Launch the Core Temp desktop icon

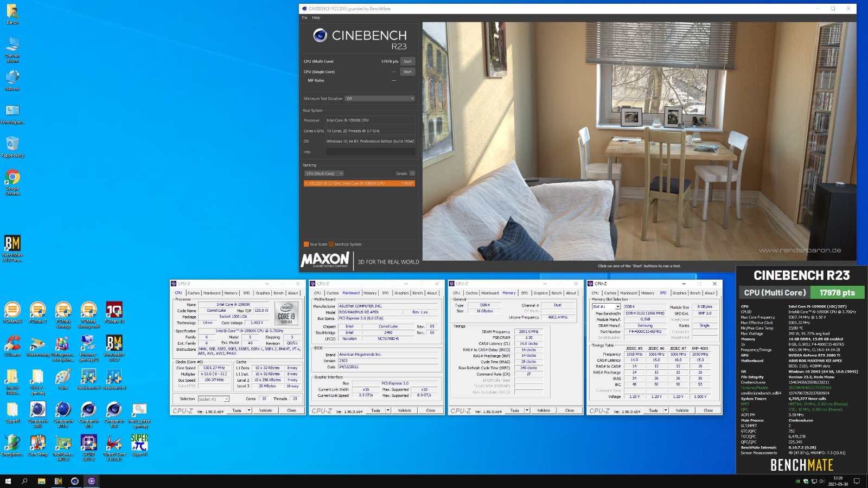[x=37, y=445]
